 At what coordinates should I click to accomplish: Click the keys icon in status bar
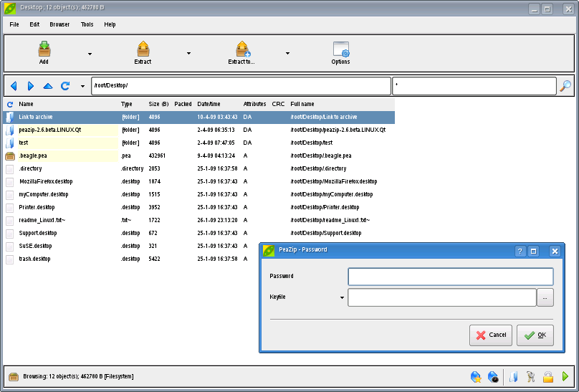530,376
